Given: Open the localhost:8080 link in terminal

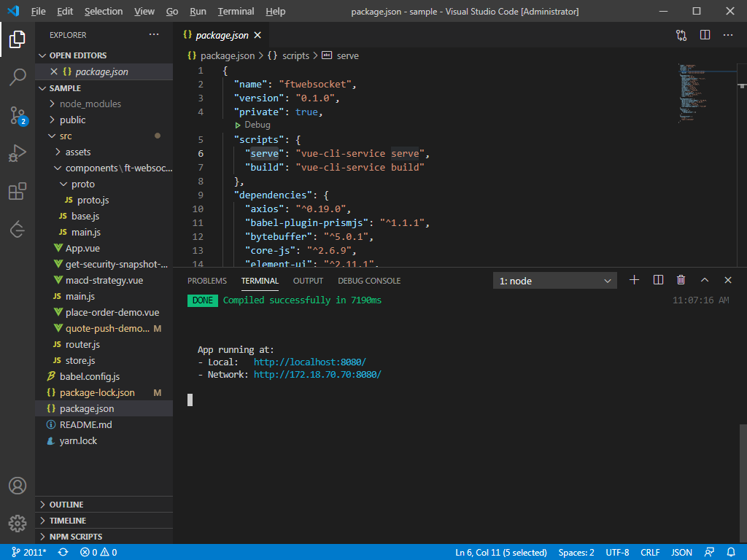Looking at the screenshot, I should pyautogui.click(x=309, y=362).
